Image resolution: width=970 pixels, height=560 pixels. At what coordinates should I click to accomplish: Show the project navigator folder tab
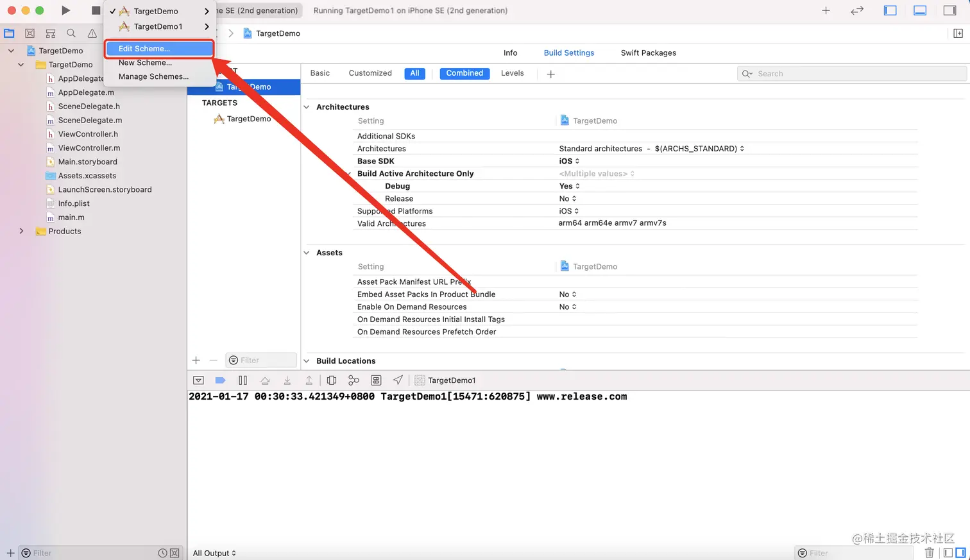coord(9,33)
